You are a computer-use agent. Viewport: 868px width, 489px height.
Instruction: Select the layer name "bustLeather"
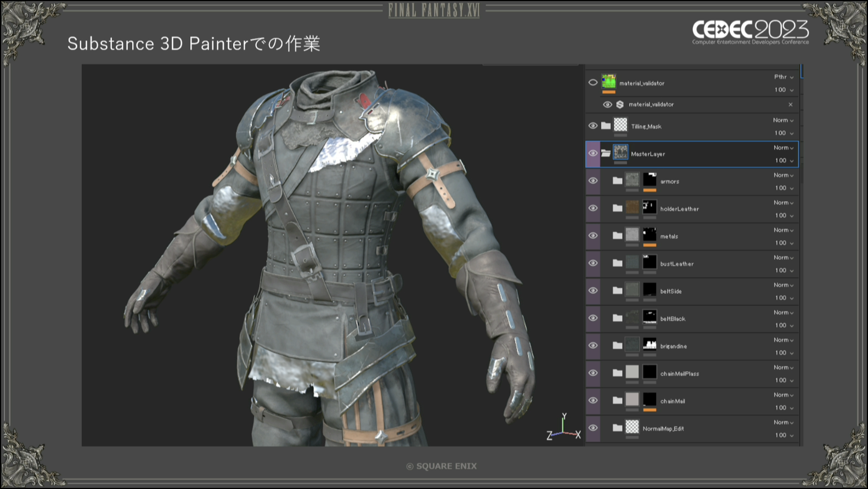tap(677, 264)
